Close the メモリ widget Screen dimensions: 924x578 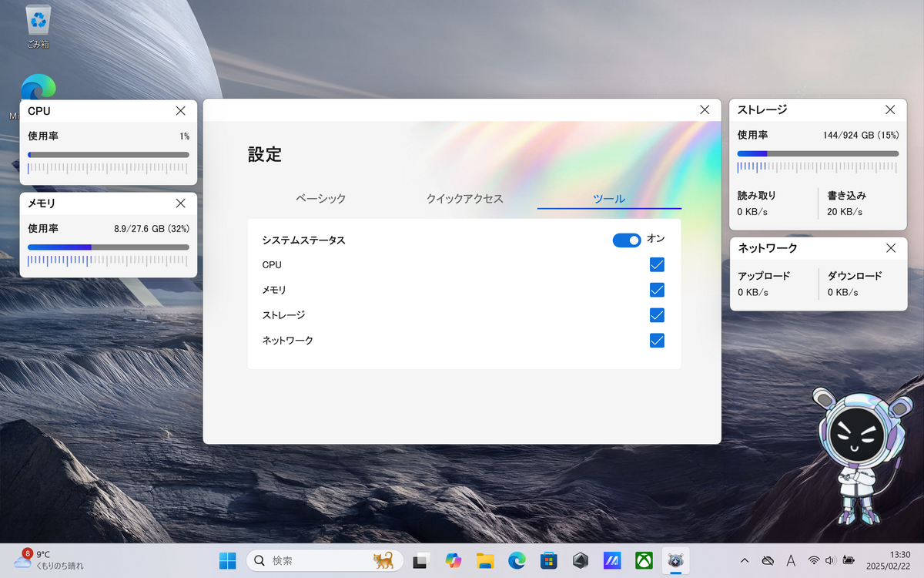tap(180, 203)
